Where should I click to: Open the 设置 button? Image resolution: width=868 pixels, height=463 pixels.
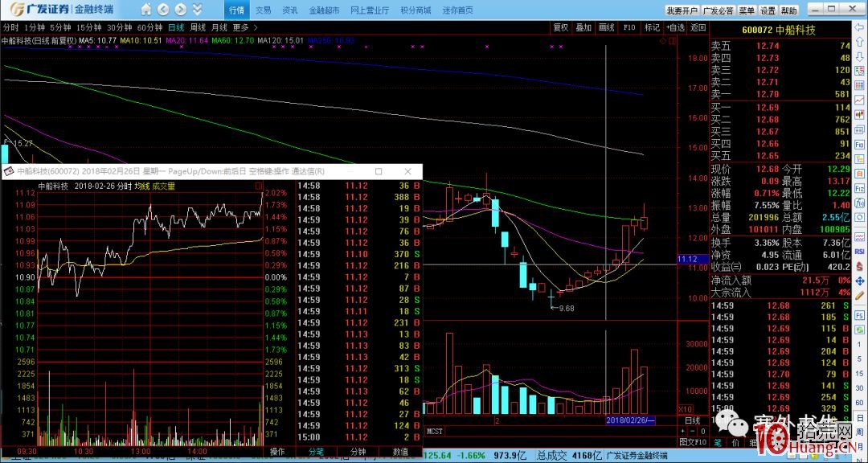coord(768,10)
